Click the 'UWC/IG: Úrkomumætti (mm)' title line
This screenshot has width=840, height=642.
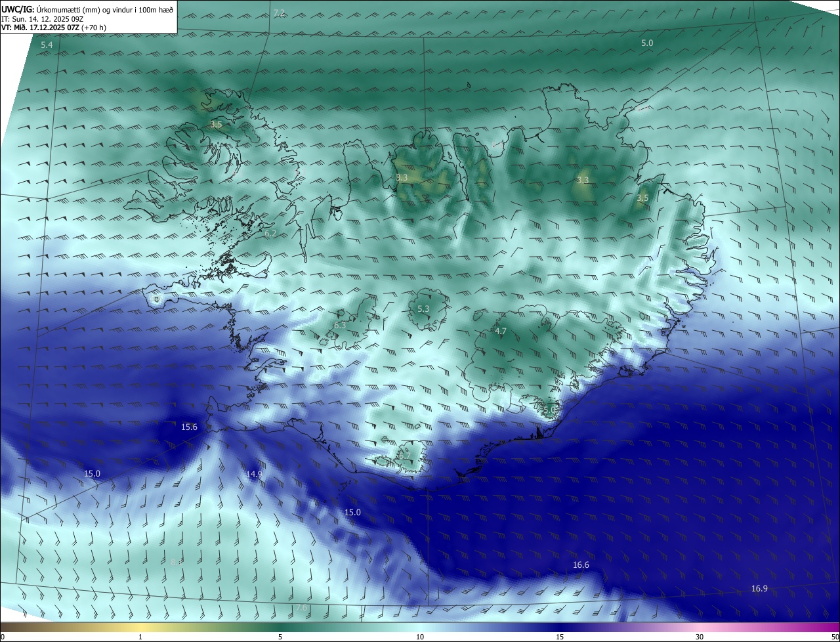pos(87,9)
